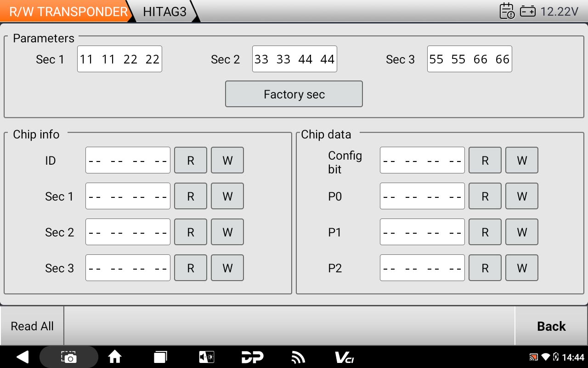Screen dimensions: 588x368
Task: Switch to the R/W TRANSPONDER tab
Action: [68, 11]
